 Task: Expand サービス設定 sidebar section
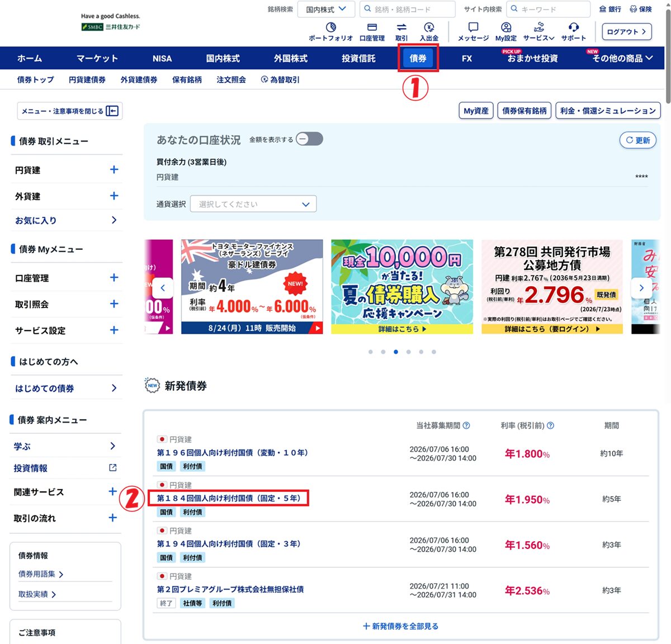click(x=114, y=330)
